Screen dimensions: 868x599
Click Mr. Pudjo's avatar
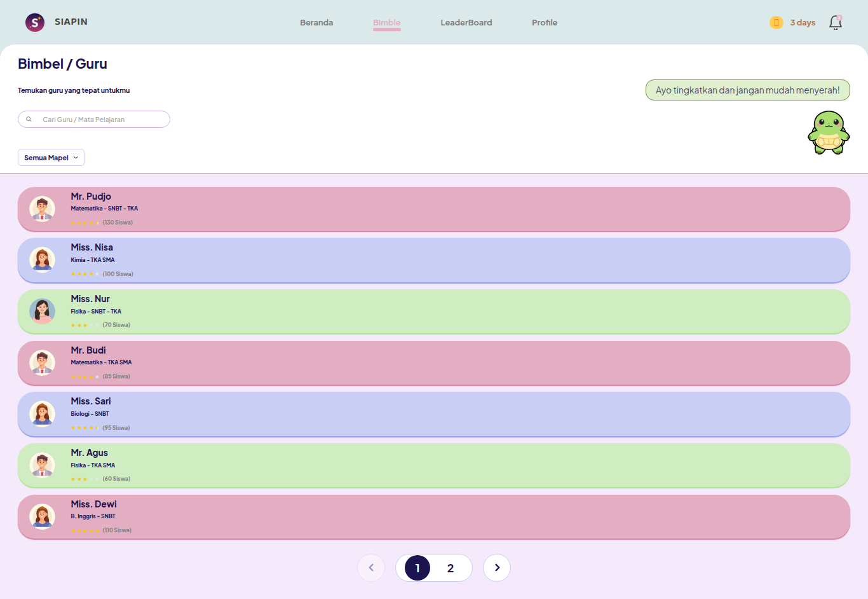(42, 209)
